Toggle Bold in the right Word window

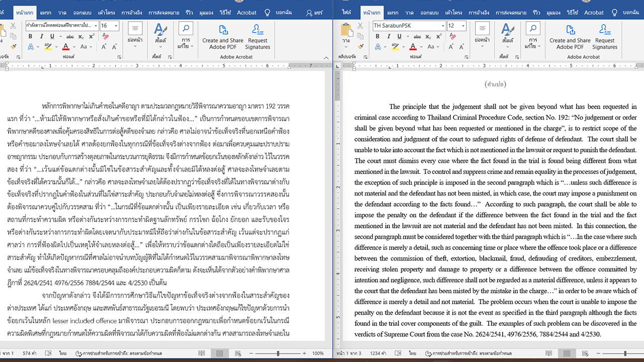377,36
